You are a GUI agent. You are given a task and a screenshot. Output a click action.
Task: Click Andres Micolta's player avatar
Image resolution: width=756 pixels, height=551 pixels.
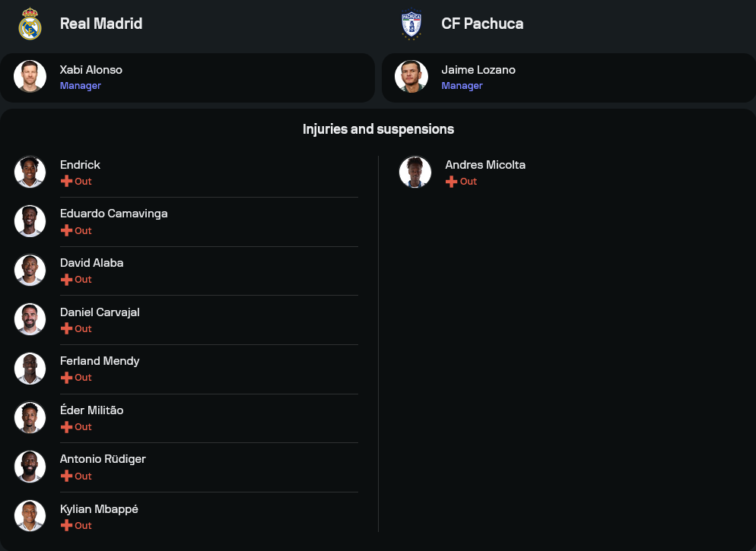[x=415, y=173]
